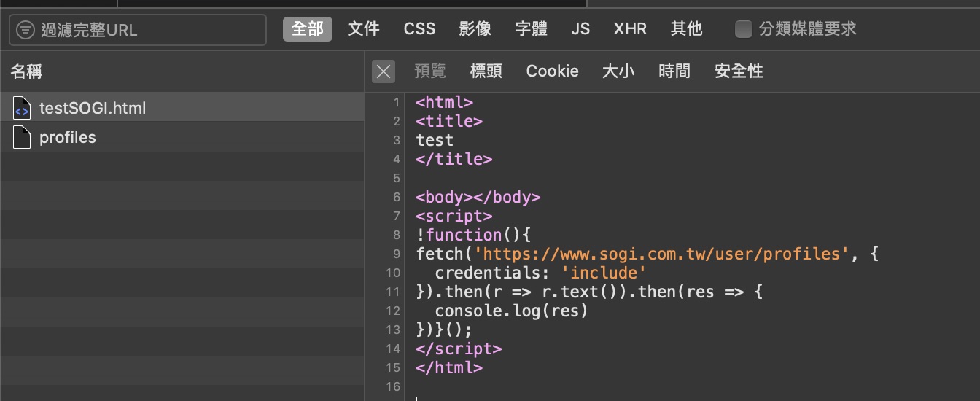
Task: Click line number 9 in the gutter
Action: point(396,254)
